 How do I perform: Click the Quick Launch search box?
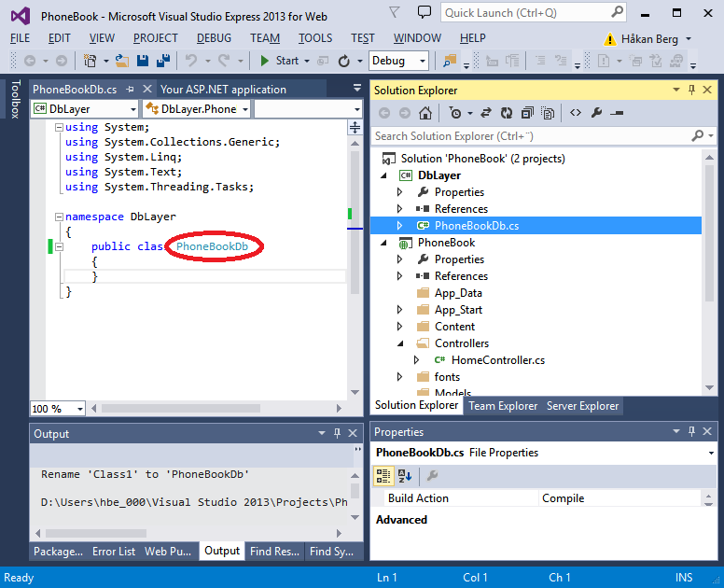(x=534, y=13)
